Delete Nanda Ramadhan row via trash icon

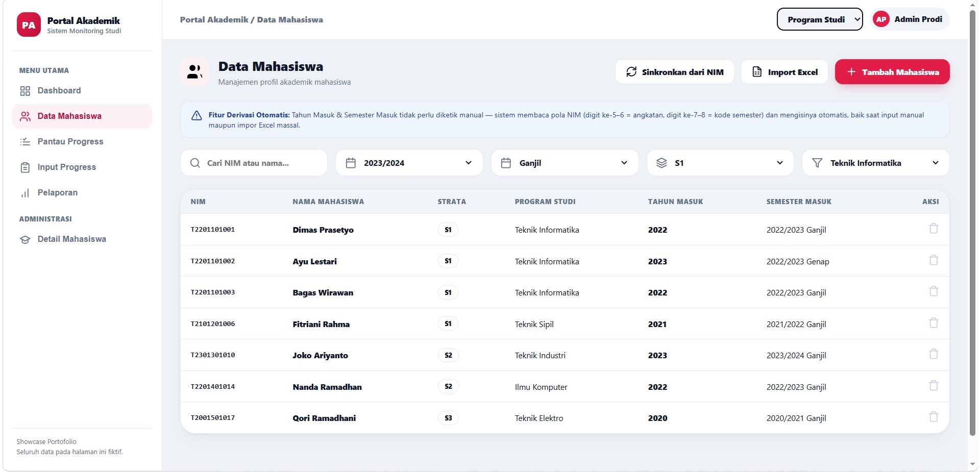tap(934, 386)
